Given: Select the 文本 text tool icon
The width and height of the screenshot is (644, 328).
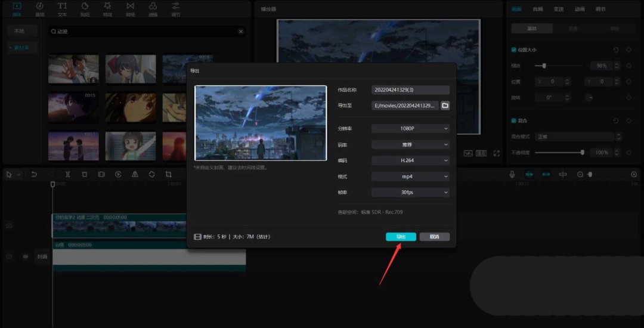Looking at the screenshot, I should tap(62, 9).
